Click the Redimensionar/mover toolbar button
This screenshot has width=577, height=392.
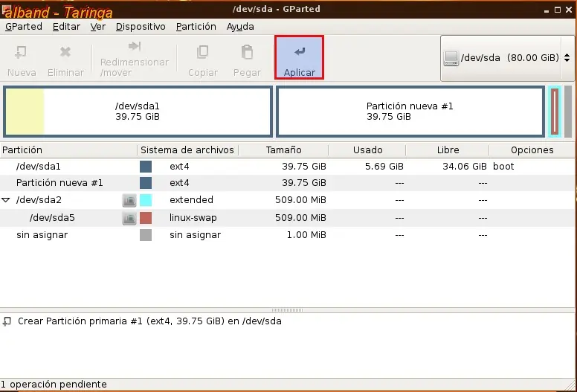(x=135, y=60)
